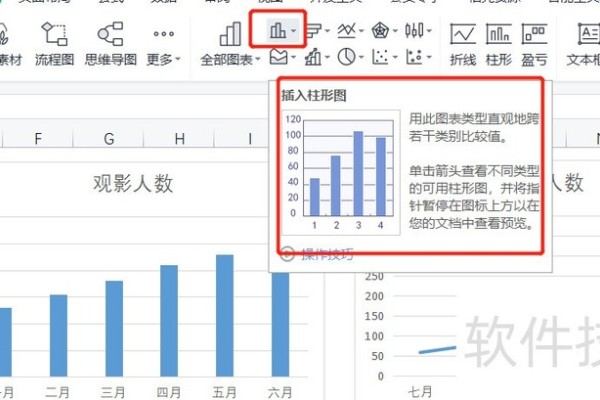Expand the 更多 dropdown arrow

click(x=178, y=59)
